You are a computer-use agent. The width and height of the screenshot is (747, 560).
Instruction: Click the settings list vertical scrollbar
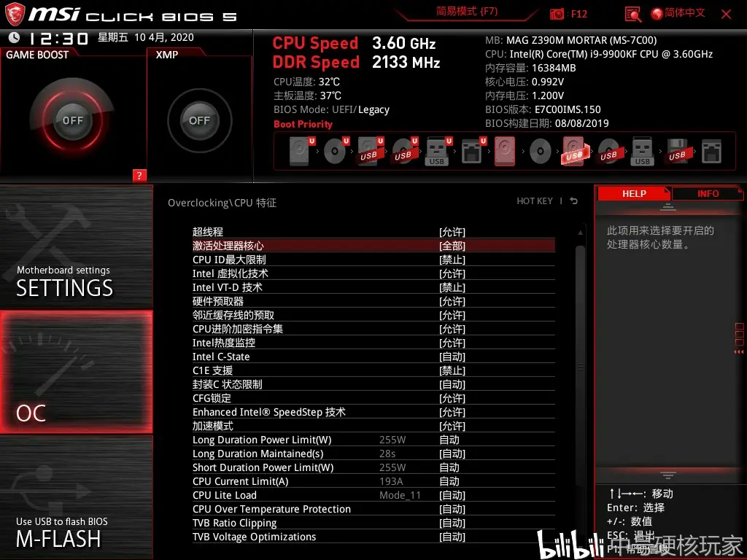click(580, 367)
